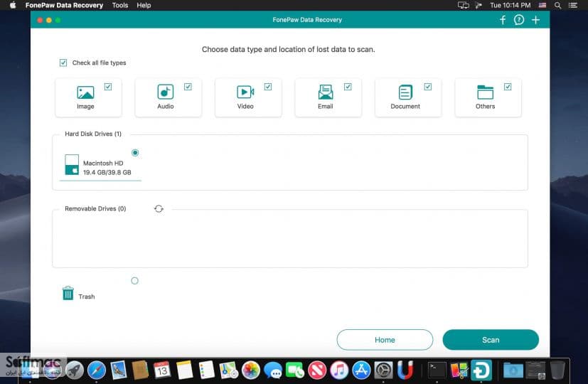Click the Hard Disk Drives (1) heading

(93, 134)
